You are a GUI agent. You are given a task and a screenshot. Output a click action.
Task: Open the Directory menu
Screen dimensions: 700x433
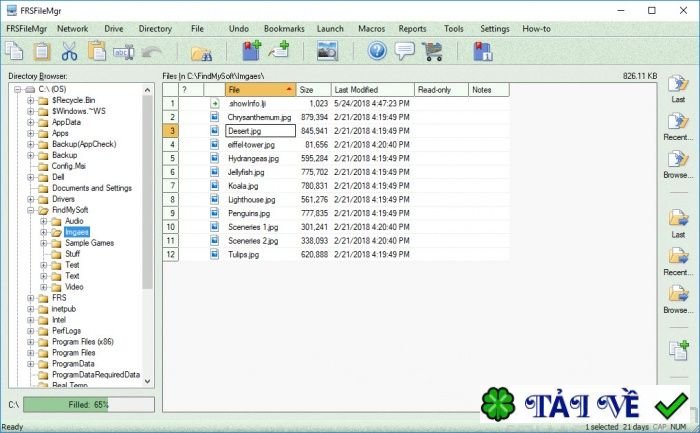(x=155, y=29)
